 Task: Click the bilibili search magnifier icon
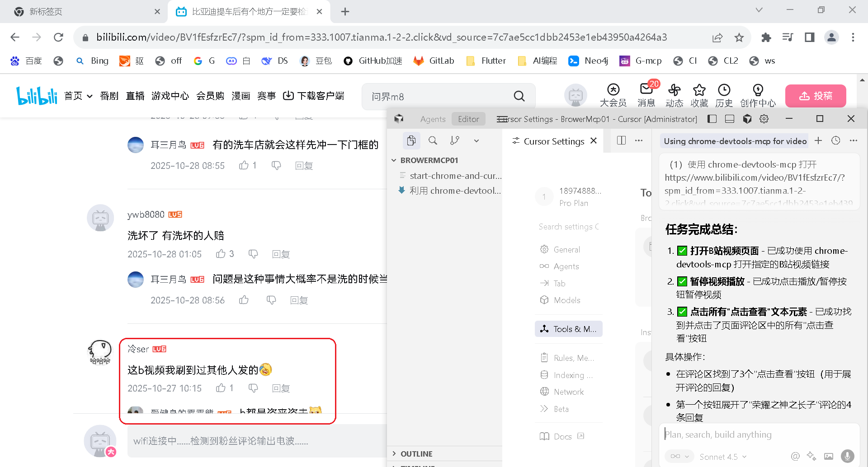[519, 96]
